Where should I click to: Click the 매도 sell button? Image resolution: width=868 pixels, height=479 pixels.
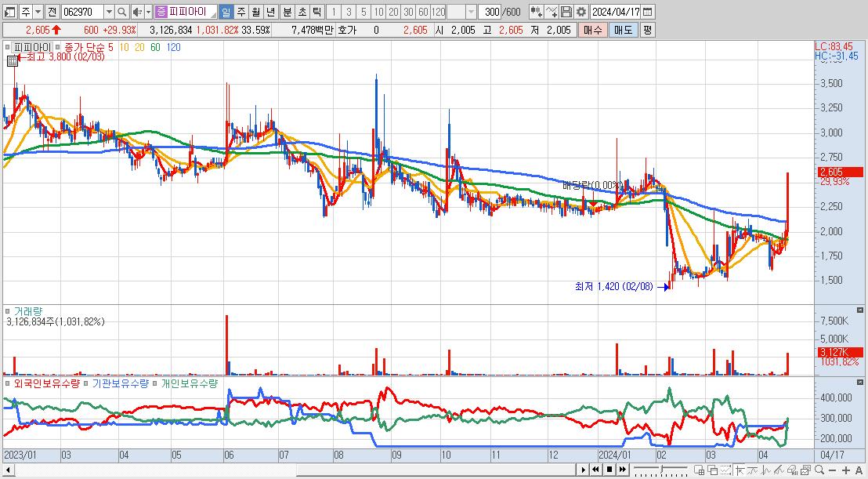pos(624,30)
